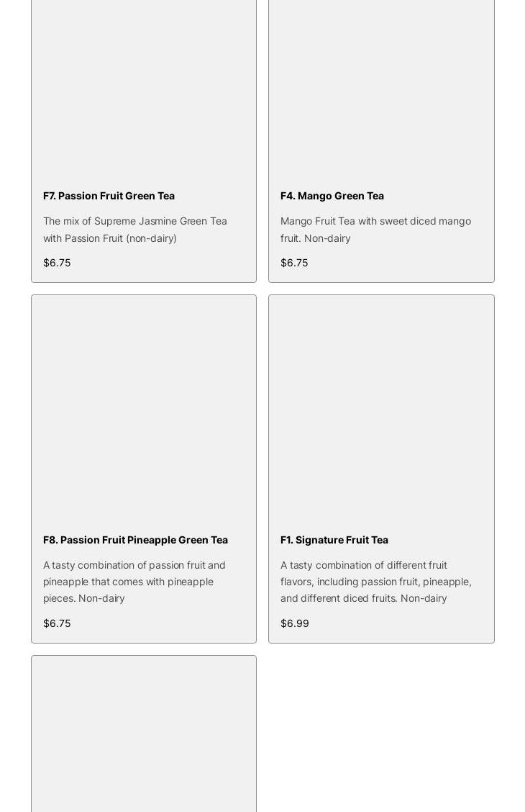The height and width of the screenshot is (812, 525).
Task: Click the $6.75 price on the F7 card
Action: pyautogui.click(x=57, y=263)
